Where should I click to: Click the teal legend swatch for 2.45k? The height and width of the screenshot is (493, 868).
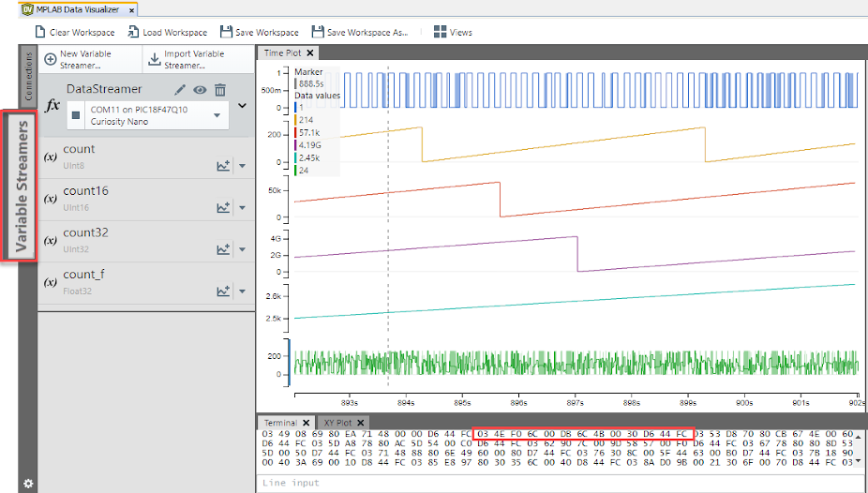tap(295, 158)
